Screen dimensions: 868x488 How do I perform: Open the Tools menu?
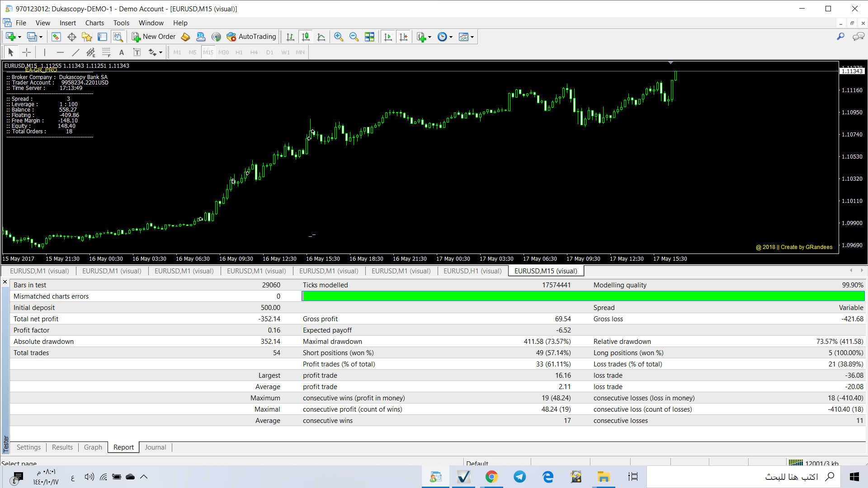121,23
